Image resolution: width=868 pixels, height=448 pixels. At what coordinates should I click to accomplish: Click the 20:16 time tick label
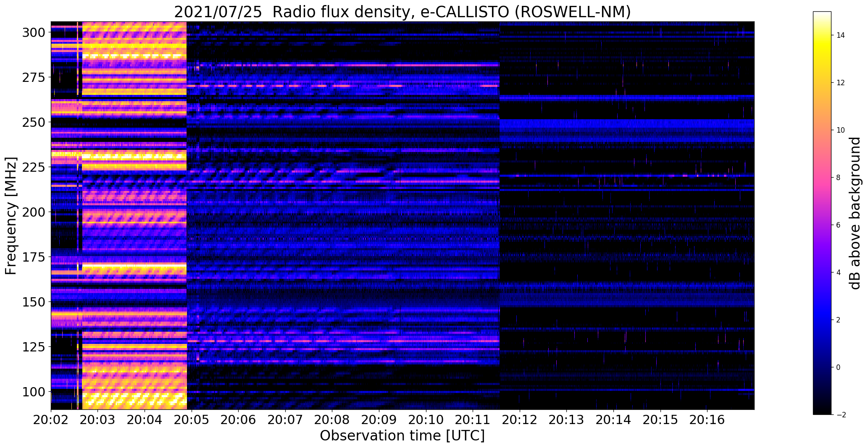707,419
